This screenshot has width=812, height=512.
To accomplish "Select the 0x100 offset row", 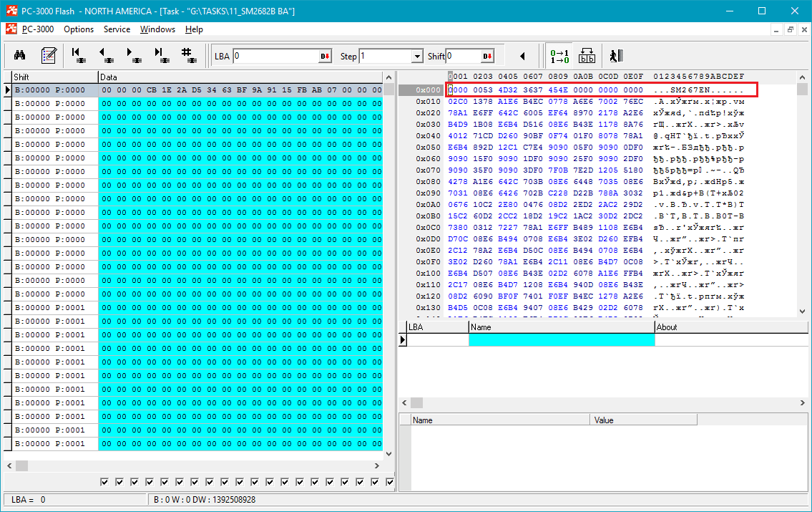I will click(x=428, y=273).
